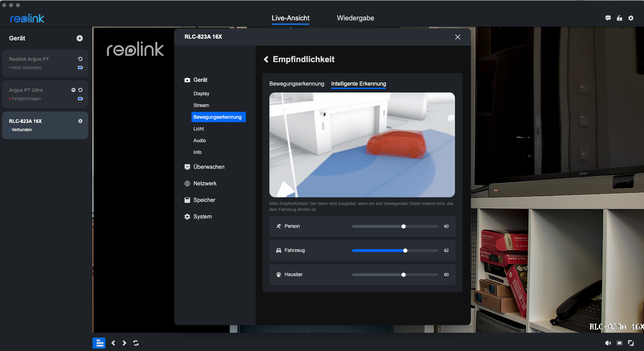Click the Fahrzeug sensitivity slider handle
This screenshot has height=351, width=644.
click(x=405, y=251)
